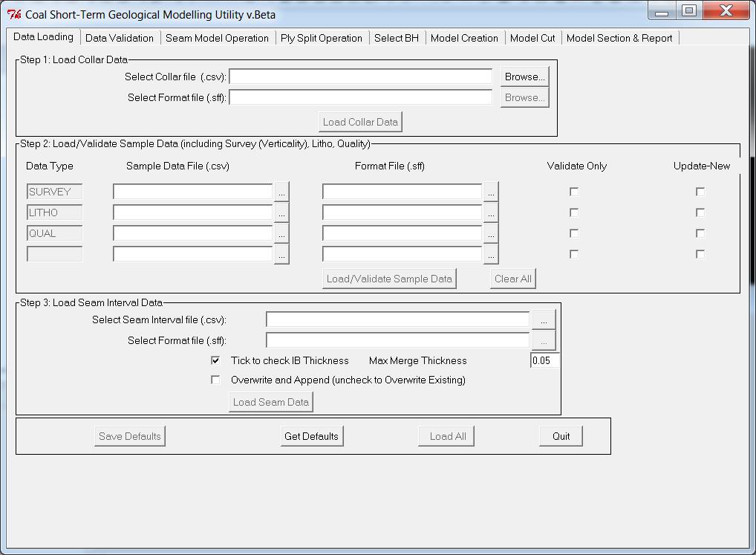Enable Validate Only for SURVEY data

pyautogui.click(x=573, y=191)
